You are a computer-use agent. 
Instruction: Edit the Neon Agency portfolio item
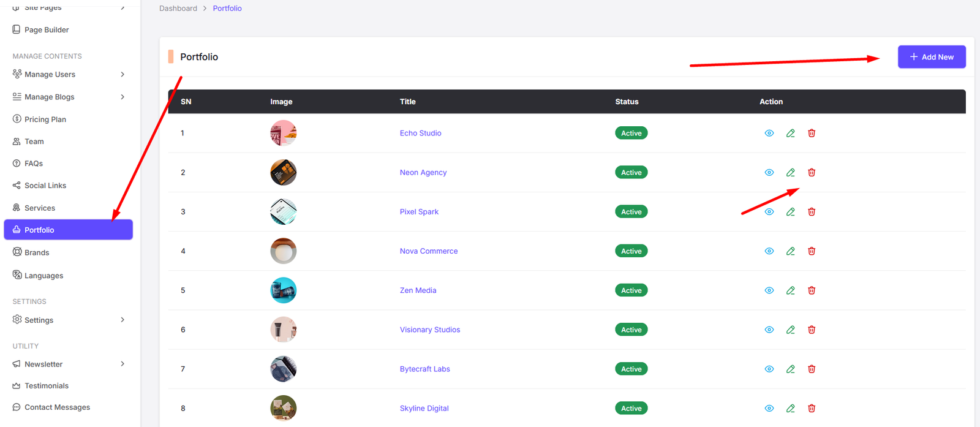click(x=791, y=172)
